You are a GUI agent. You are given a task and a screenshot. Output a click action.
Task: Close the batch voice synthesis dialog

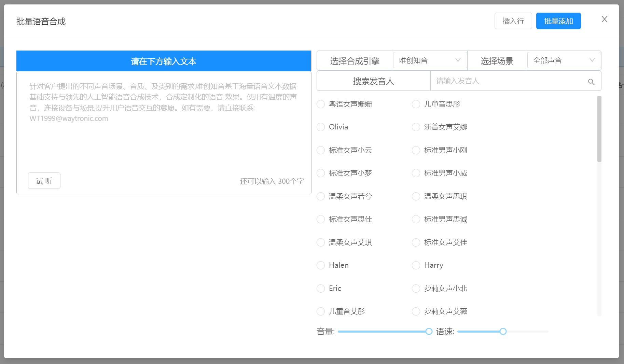(604, 19)
